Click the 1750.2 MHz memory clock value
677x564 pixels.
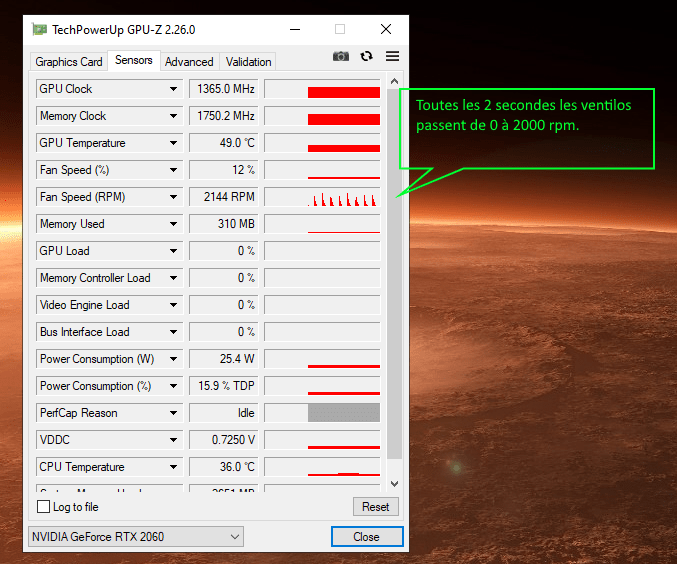click(x=224, y=116)
